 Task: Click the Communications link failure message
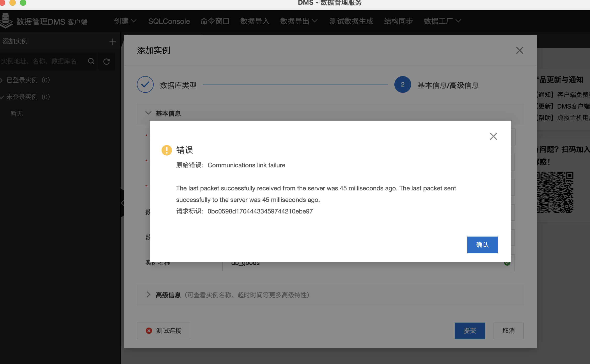coord(246,165)
